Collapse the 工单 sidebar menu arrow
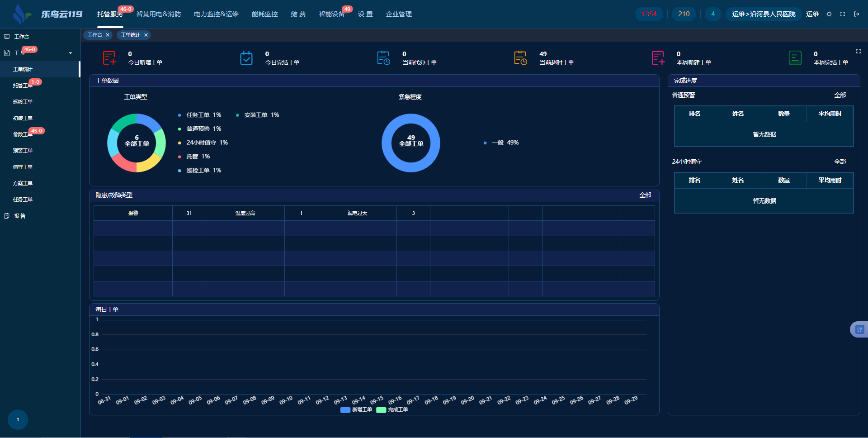Screen dimensions: 868x438 [x=71, y=53]
